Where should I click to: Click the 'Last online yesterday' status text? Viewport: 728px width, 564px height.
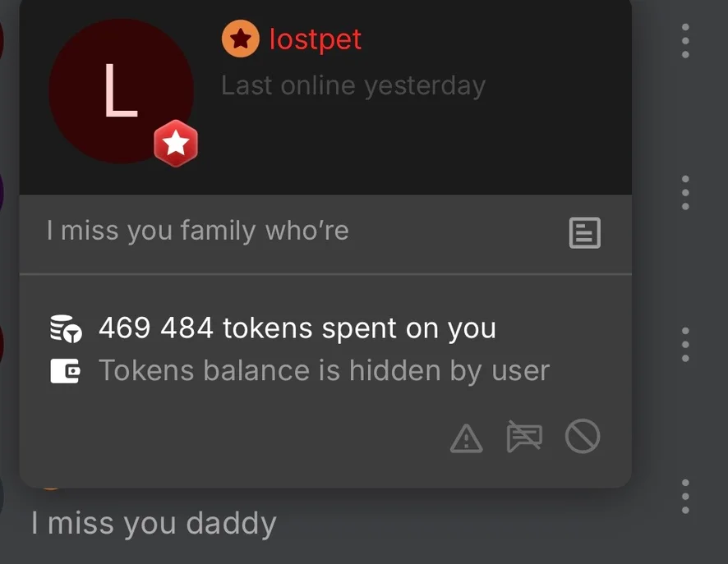pos(352,86)
